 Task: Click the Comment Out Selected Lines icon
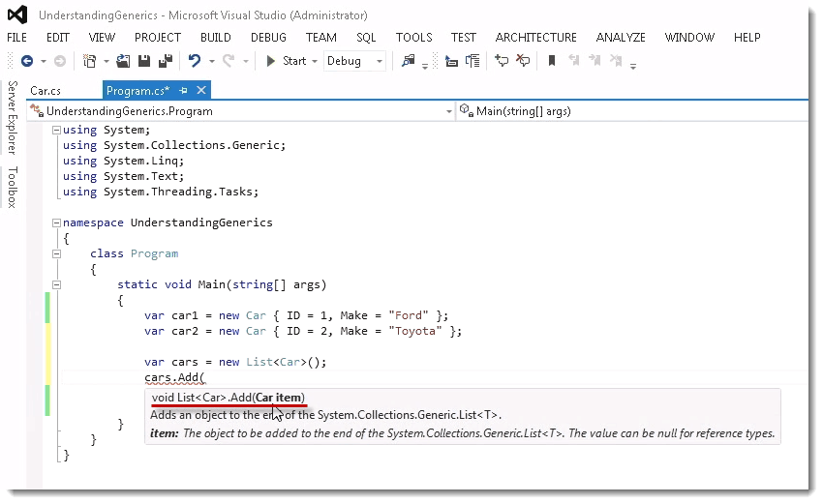451,61
